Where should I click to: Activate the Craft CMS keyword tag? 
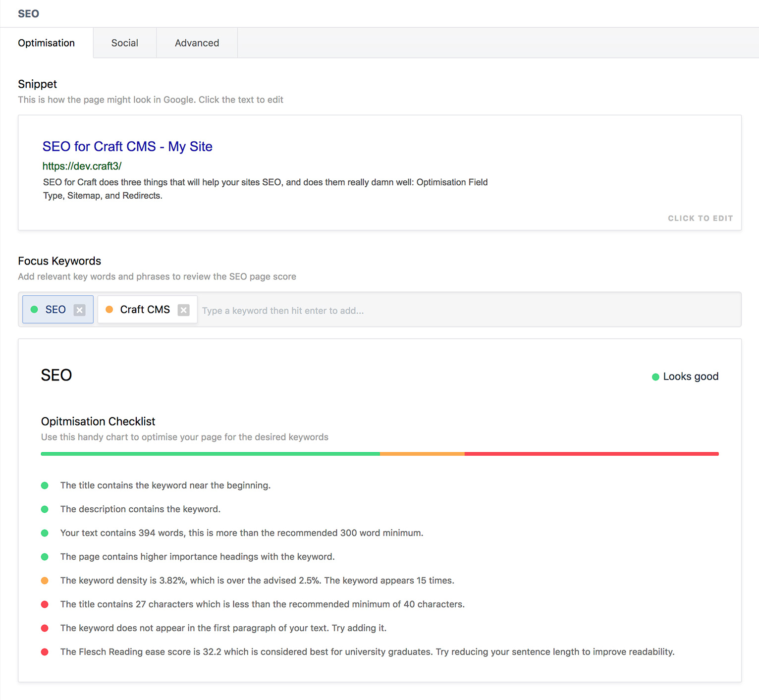click(145, 309)
